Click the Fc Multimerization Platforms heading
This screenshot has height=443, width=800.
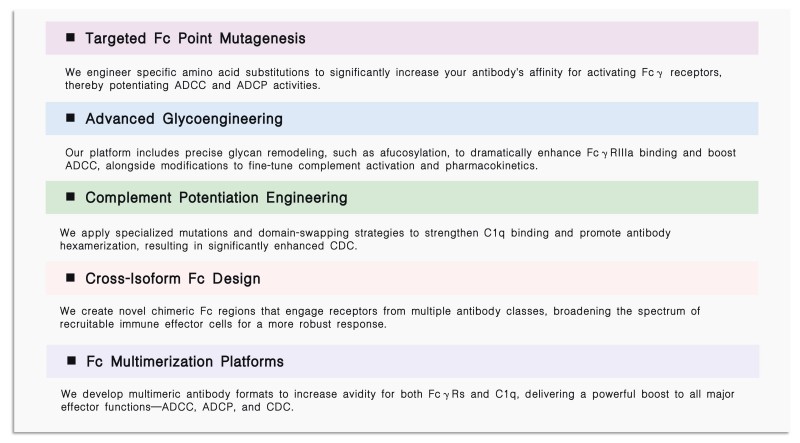(185, 361)
